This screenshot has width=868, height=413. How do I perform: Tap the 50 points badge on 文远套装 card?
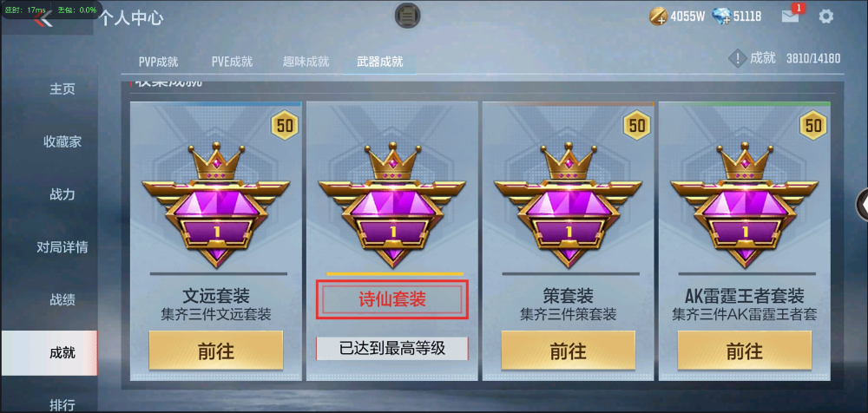(285, 126)
